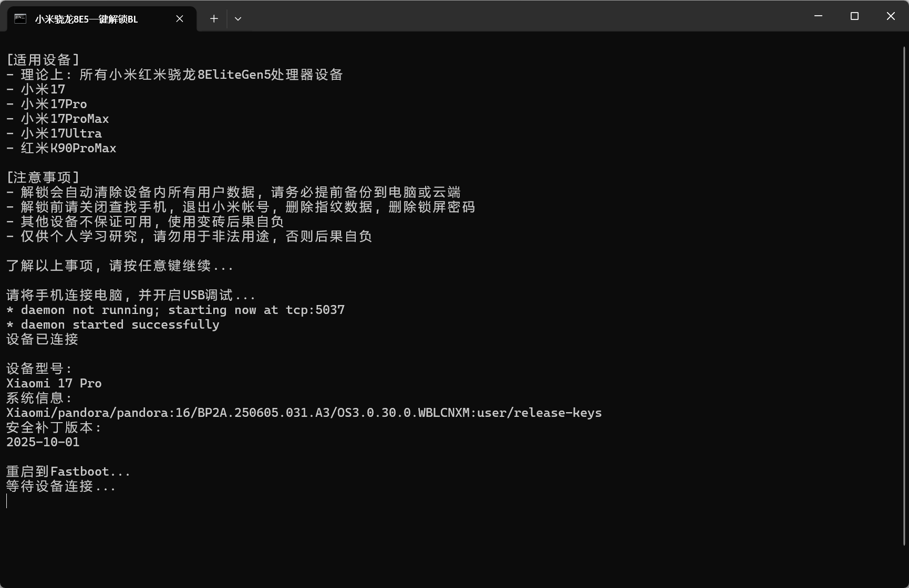This screenshot has height=588, width=909.
Task: Click the blinking terminal cursor
Action: [x=6, y=501]
